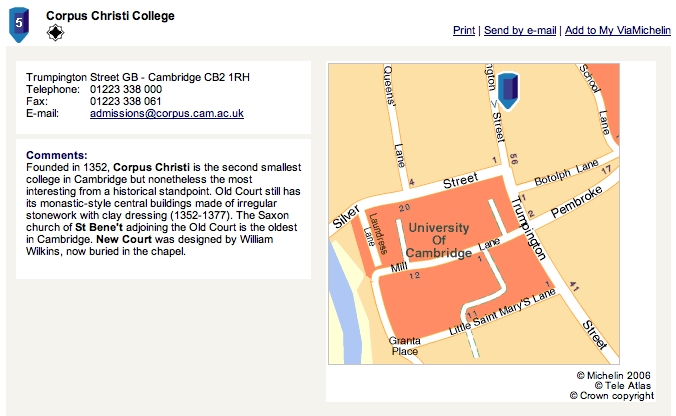Click Add to My ViaMichelin link
The image size is (676, 416).
pos(618,30)
